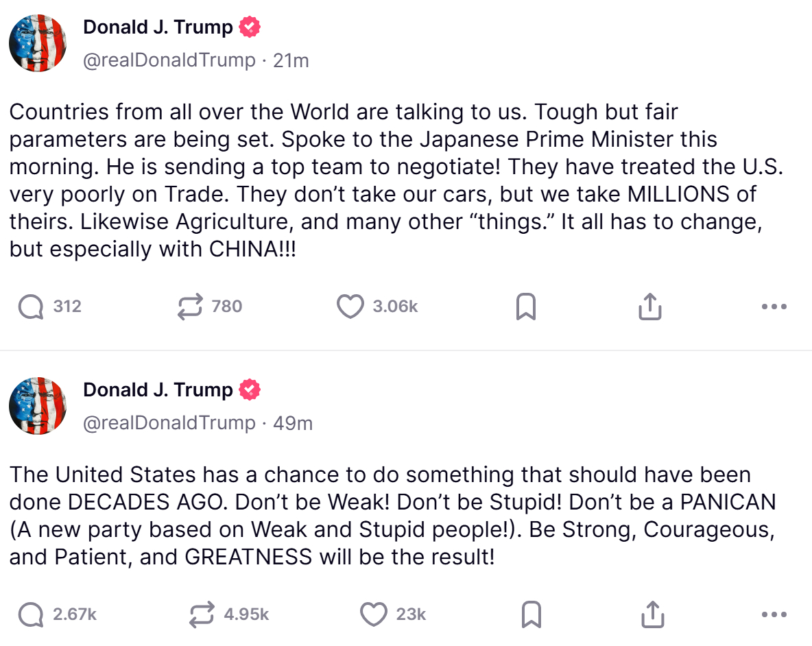Open the 49m timestamp link
The height and width of the screenshot is (646, 812).
(293, 423)
